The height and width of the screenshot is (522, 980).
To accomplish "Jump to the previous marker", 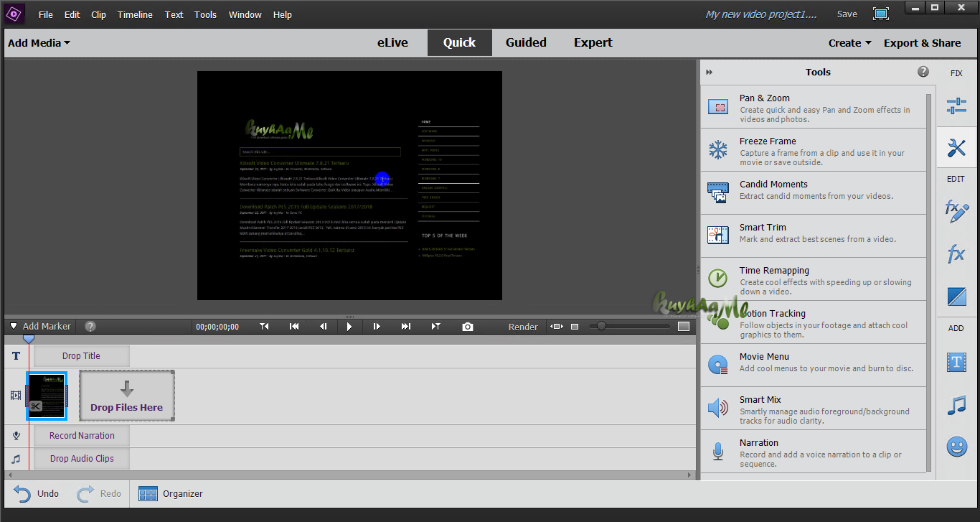I will point(265,326).
